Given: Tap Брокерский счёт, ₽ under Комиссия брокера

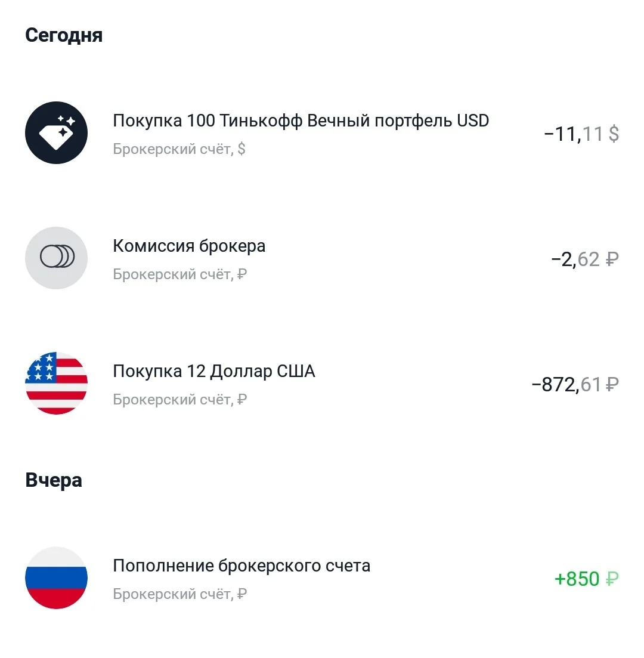Looking at the screenshot, I should (180, 274).
